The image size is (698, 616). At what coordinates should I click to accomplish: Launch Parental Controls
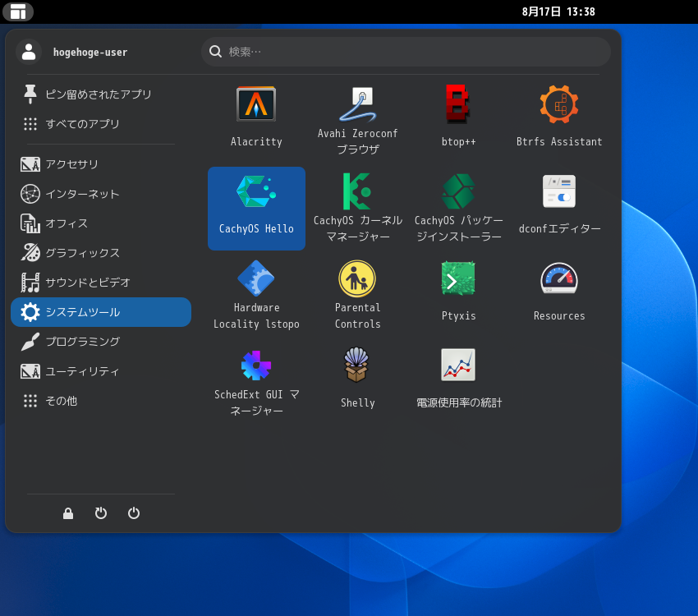tap(357, 295)
